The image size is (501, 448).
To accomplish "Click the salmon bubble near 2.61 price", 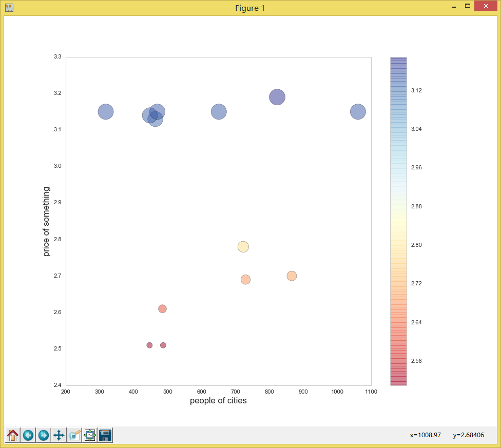I will click(x=162, y=309).
